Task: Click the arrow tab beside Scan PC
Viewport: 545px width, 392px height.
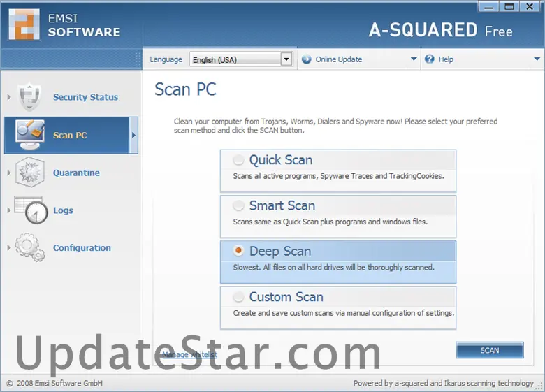Action: click(134, 135)
